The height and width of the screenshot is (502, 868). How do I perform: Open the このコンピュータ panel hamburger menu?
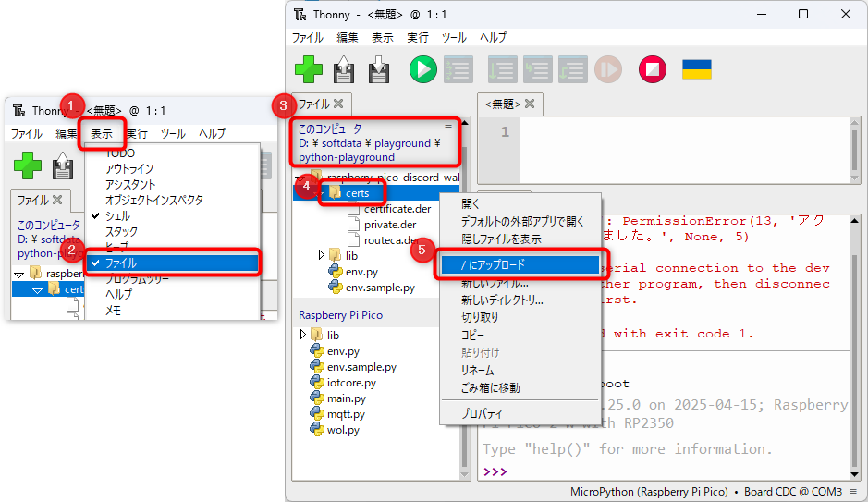pyautogui.click(x=448, y=128)
